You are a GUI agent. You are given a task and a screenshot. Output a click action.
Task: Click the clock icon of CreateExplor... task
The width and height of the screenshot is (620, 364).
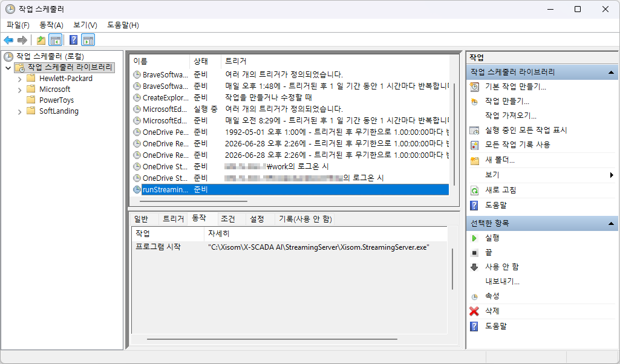tap(137, 97)
